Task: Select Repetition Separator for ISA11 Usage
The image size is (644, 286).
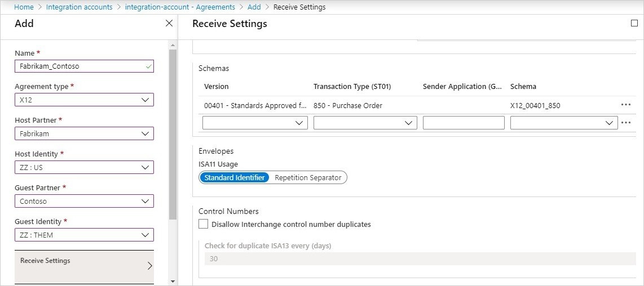Action: point(308,178)
